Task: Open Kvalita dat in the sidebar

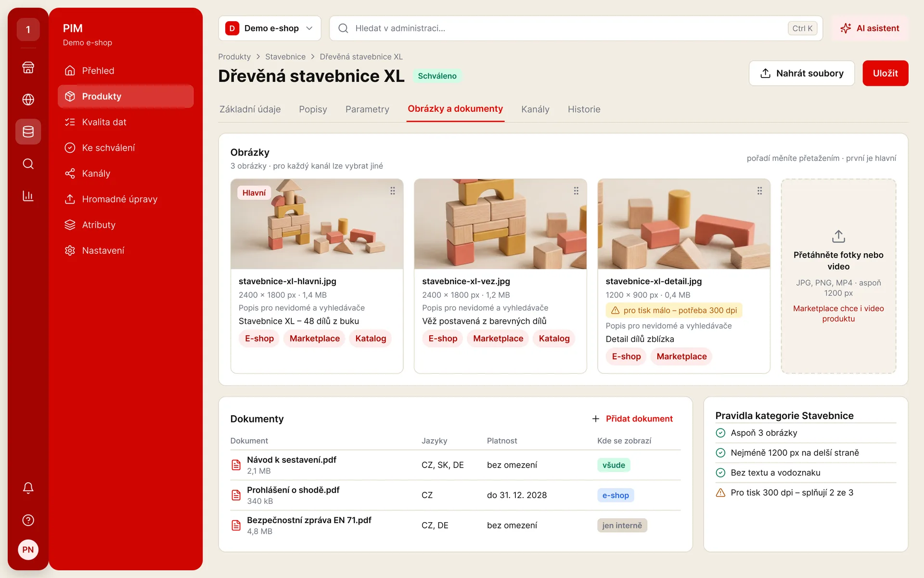Action: coord(126,122)
